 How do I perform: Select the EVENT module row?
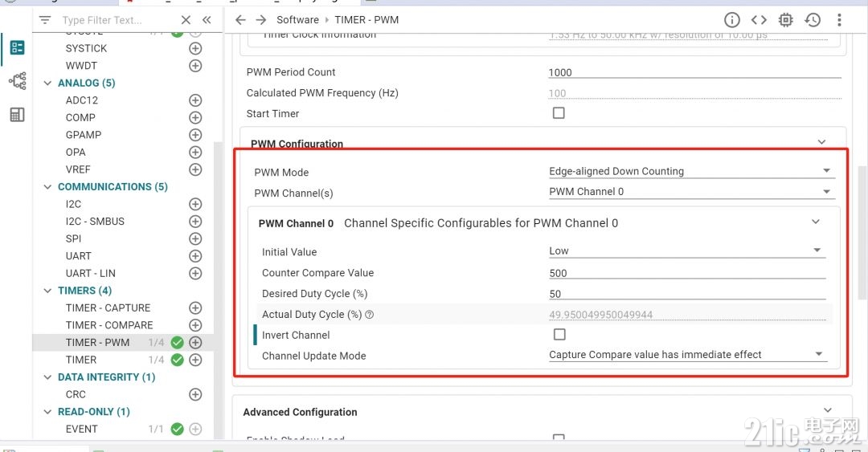(123, 430)
